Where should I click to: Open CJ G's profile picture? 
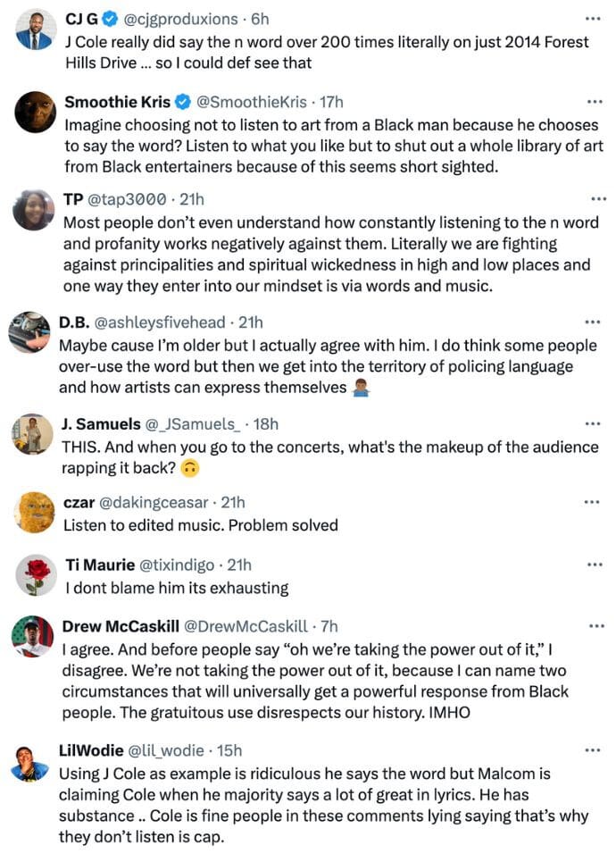tap(35, 29)
